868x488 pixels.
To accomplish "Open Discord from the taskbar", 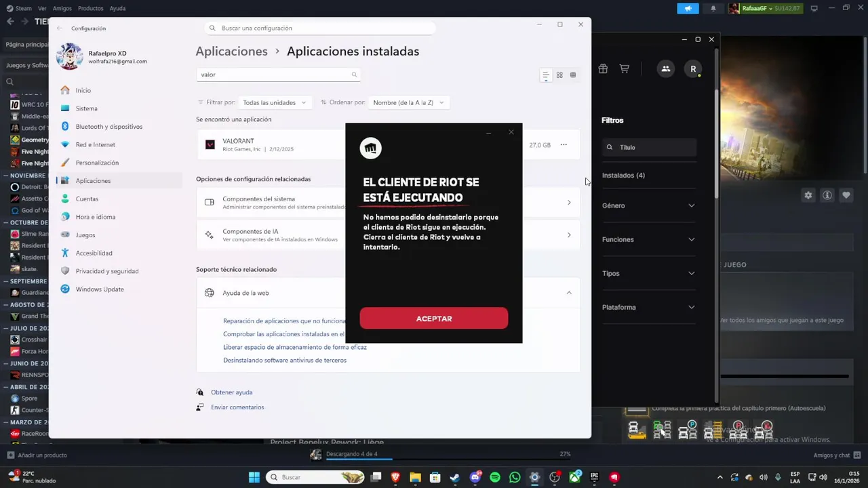I will (x=475, y=477).
